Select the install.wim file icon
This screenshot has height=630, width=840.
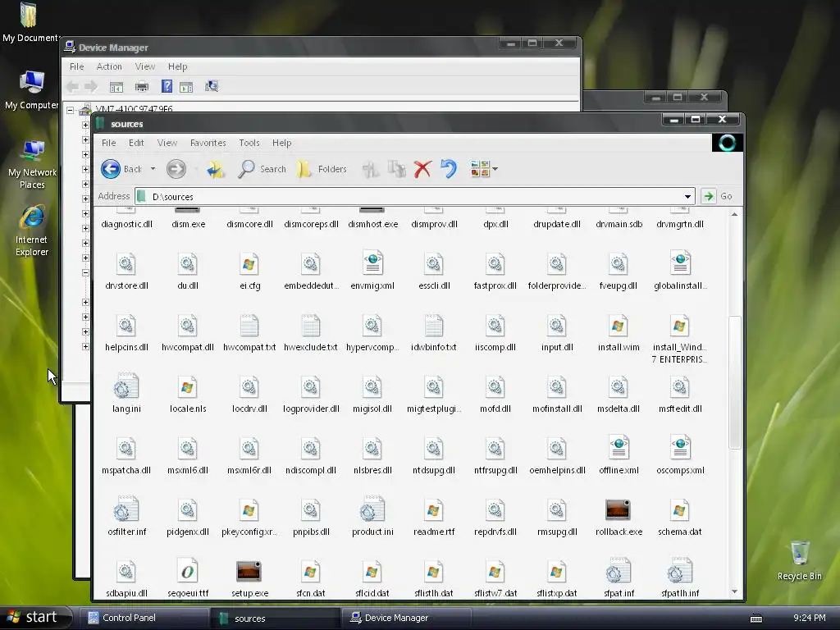[619, 325]
